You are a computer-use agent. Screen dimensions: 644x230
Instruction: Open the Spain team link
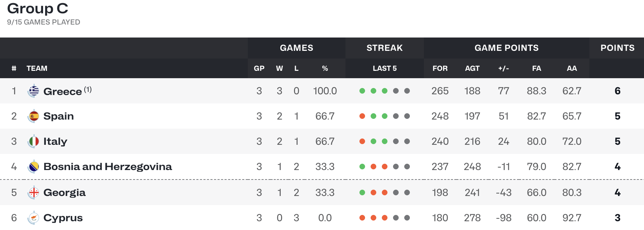point(58,116)
